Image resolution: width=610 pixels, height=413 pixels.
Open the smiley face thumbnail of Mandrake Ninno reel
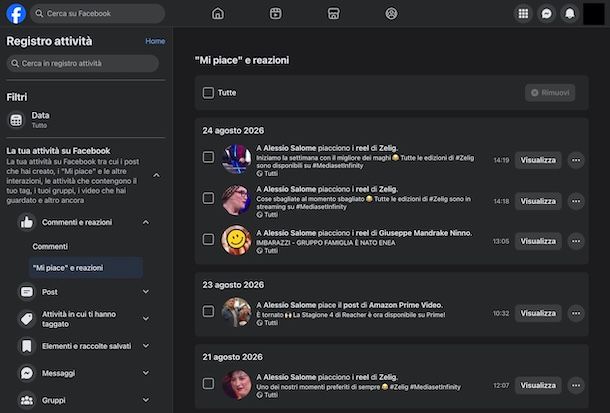(x=236, y=240)
